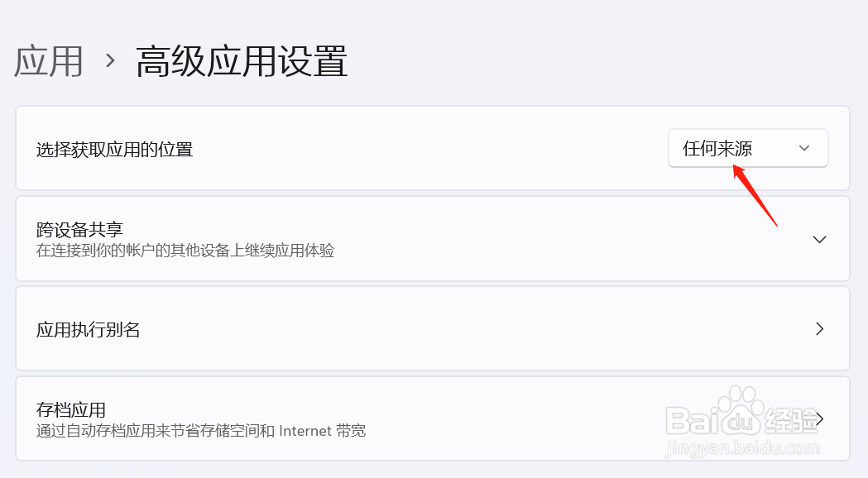Click the right arrow beside 应用执行别名
Viewport: 868px width, 478px height.
point(820,328)
